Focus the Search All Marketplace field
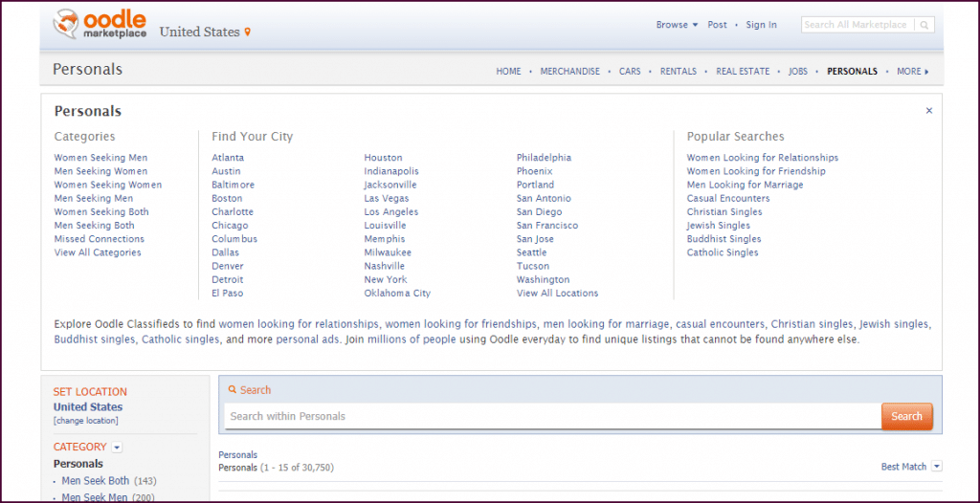Image resolution: width=980 pixels, height=503 pixels. tap(857, 25)
